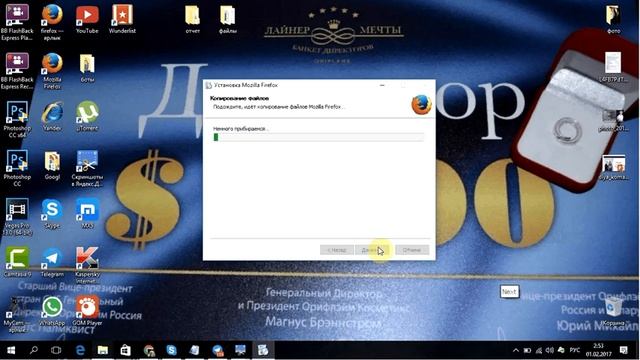640x360 pixels.
Task: Select the файлы folder on desktop
Action: (228, 19)
